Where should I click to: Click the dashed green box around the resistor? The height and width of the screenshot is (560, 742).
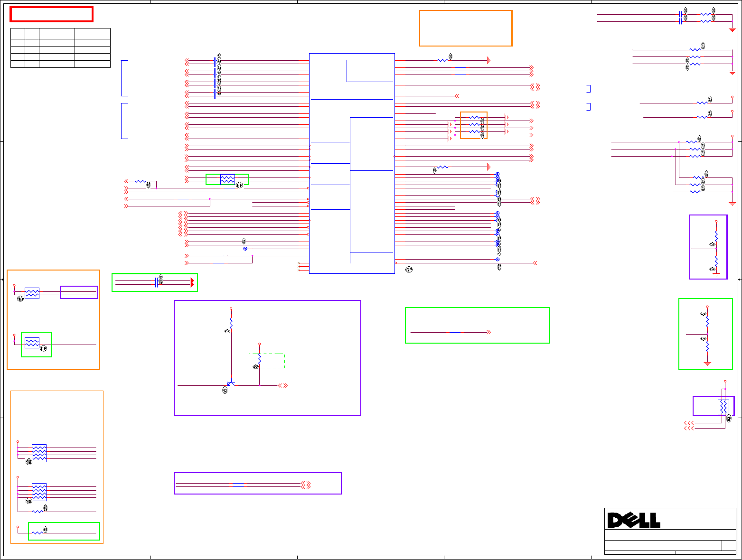pos(267,361)
